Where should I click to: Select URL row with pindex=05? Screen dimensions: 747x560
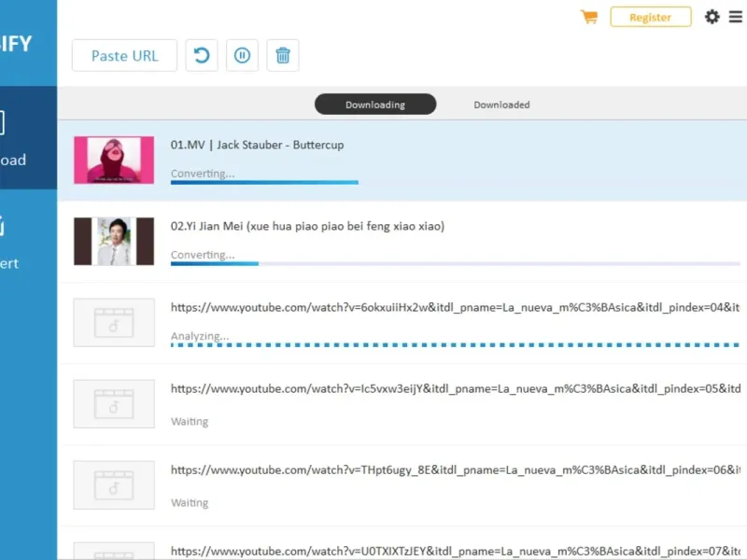(402, 404)
